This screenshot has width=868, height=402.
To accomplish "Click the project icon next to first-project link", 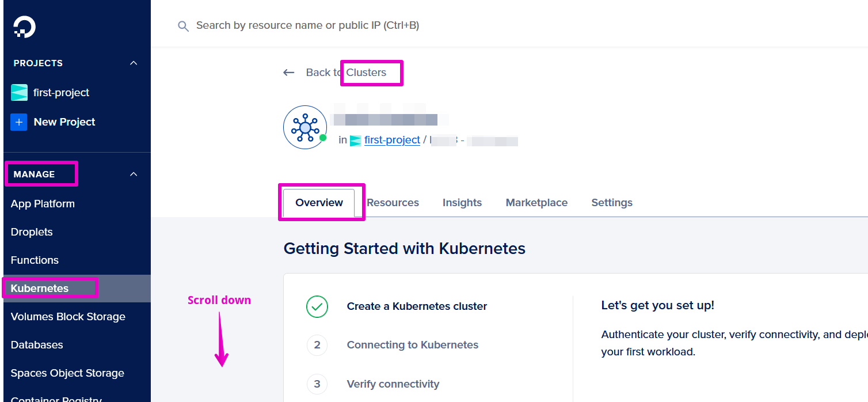I will pos(356,140).
